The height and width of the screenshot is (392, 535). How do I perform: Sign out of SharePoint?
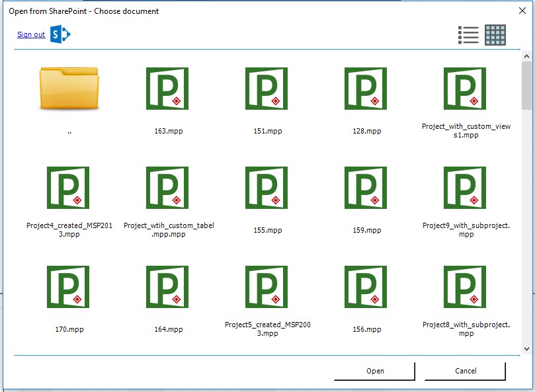(x=31, y=34)
